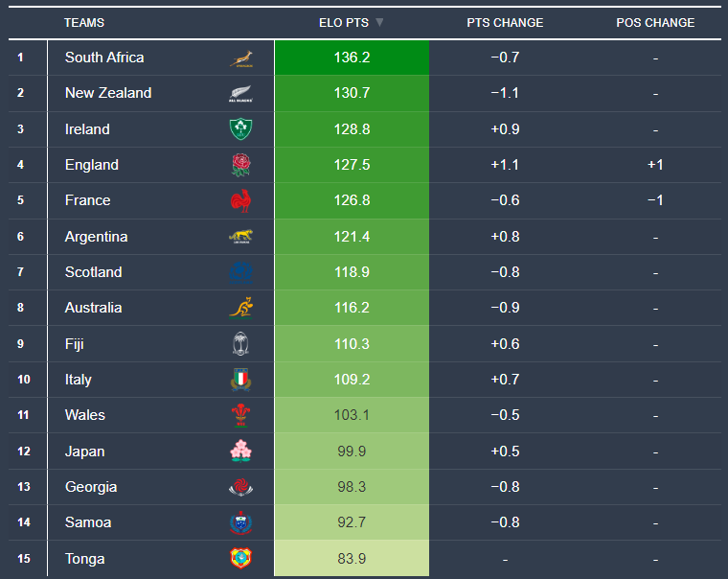Screen dimensions: 728x579
Task: Open the Fiji team link
Action: [75, 344]
